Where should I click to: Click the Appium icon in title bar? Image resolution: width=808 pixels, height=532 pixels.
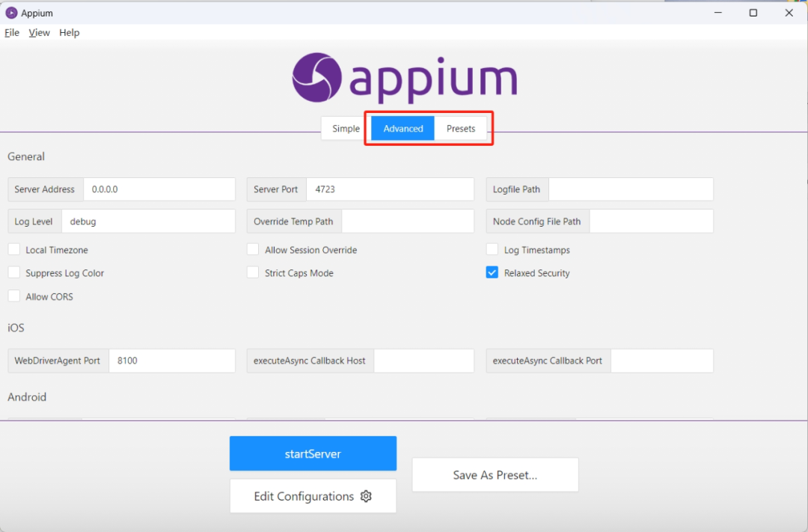coord(10,13)
